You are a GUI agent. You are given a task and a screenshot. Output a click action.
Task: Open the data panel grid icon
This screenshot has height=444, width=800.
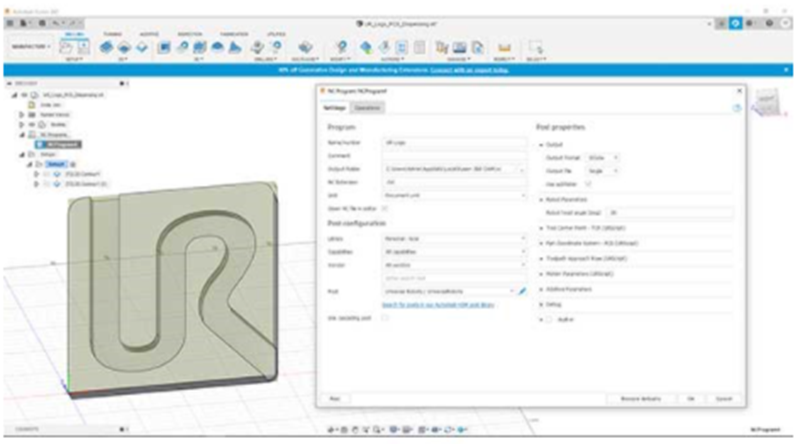[10, 23]
